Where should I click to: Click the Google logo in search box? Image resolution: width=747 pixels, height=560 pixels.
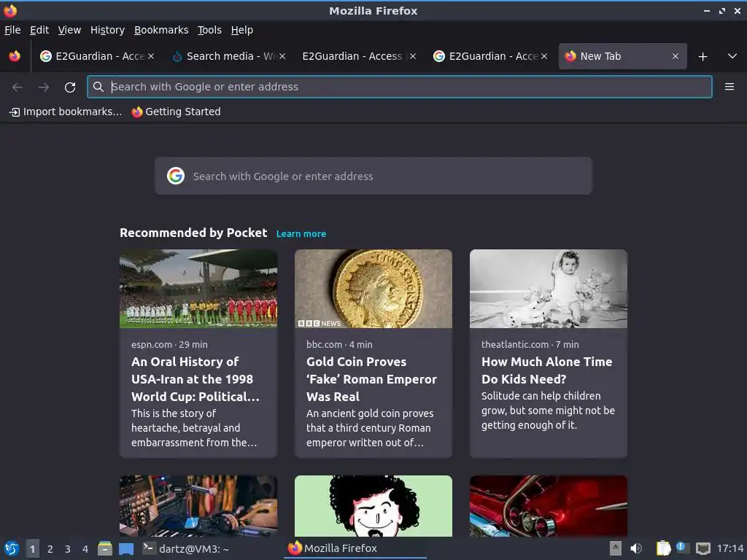(x=176, y=176)
